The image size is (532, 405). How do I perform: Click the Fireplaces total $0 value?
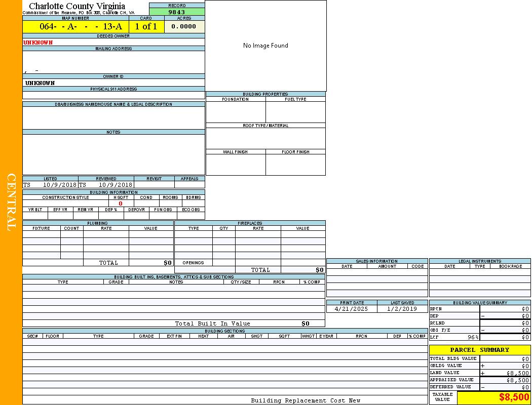(x=319, y=270)
